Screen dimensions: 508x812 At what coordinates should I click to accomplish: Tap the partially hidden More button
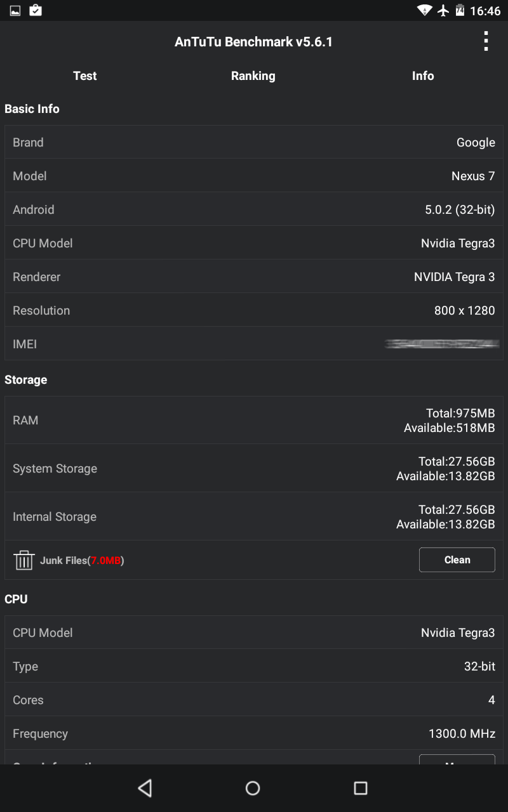(x=457, y=759)
